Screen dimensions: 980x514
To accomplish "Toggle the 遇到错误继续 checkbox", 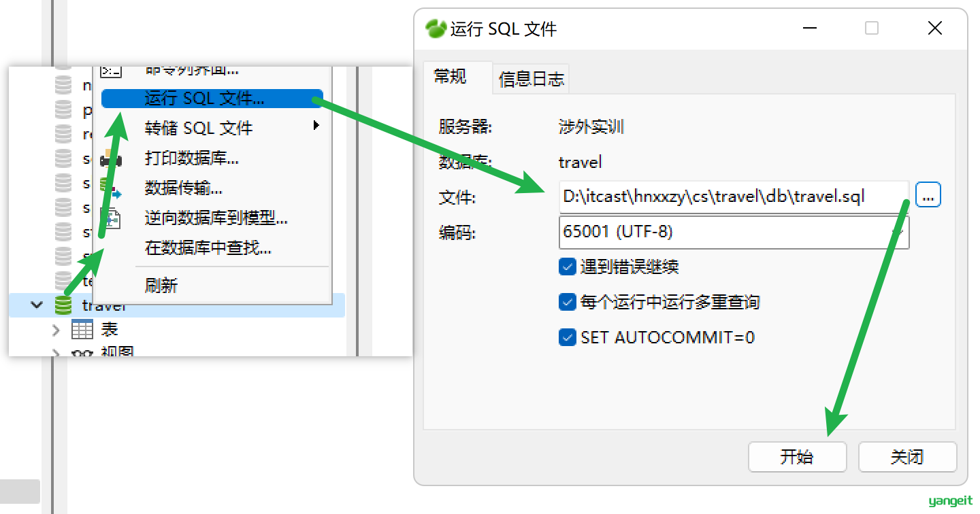I will point(568,267).
